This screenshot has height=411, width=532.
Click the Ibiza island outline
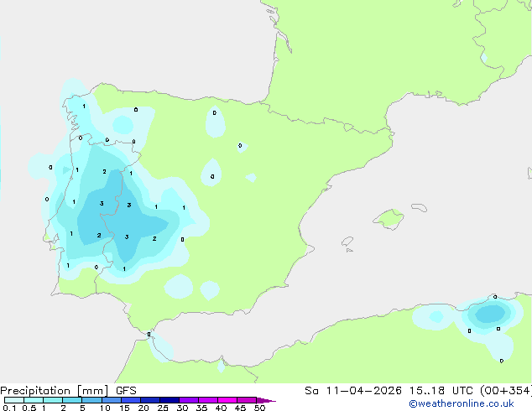pos(347,242)
